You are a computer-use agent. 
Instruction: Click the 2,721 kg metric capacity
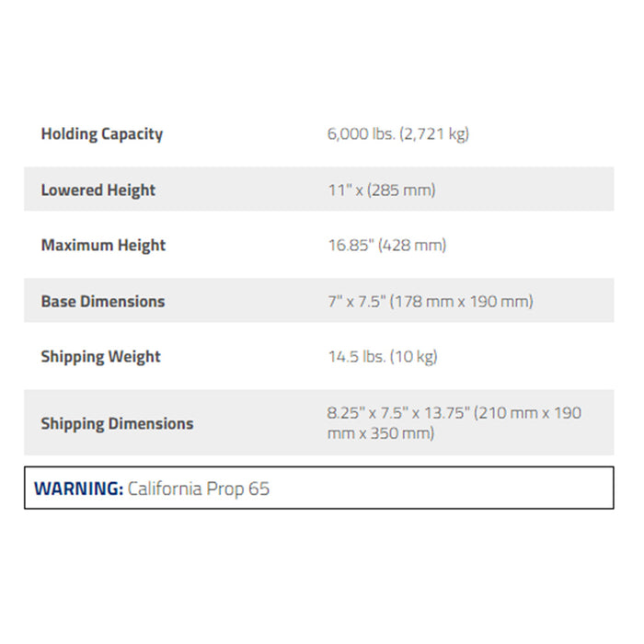pyautogui.click(x=433, y=134)
